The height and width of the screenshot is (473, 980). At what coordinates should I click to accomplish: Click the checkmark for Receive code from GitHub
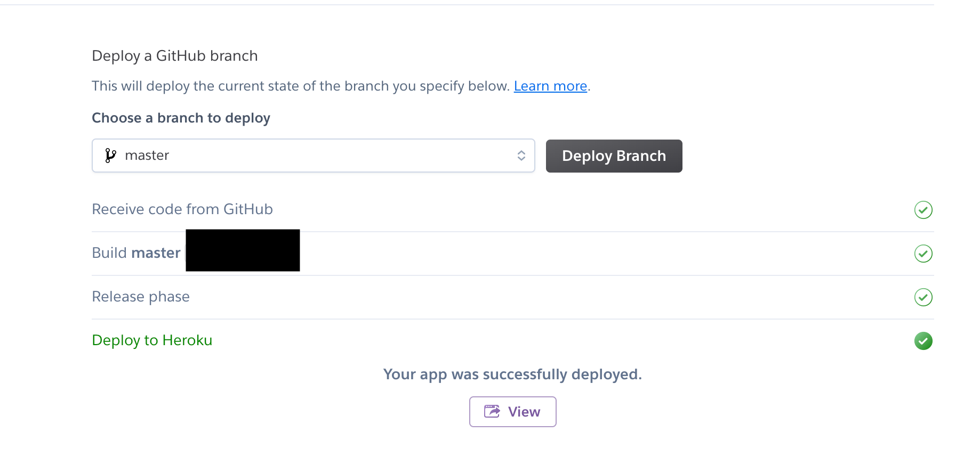tap(923, 210)
